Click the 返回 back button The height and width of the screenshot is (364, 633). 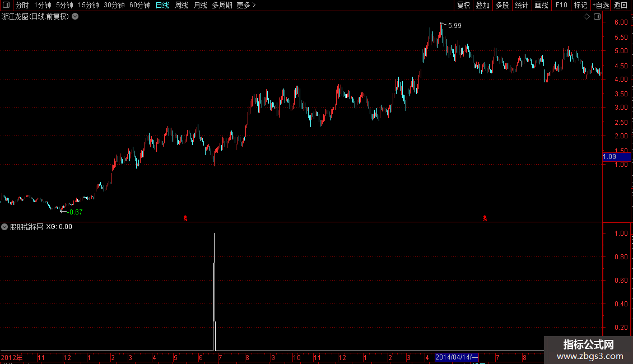(x=621, y=5)
